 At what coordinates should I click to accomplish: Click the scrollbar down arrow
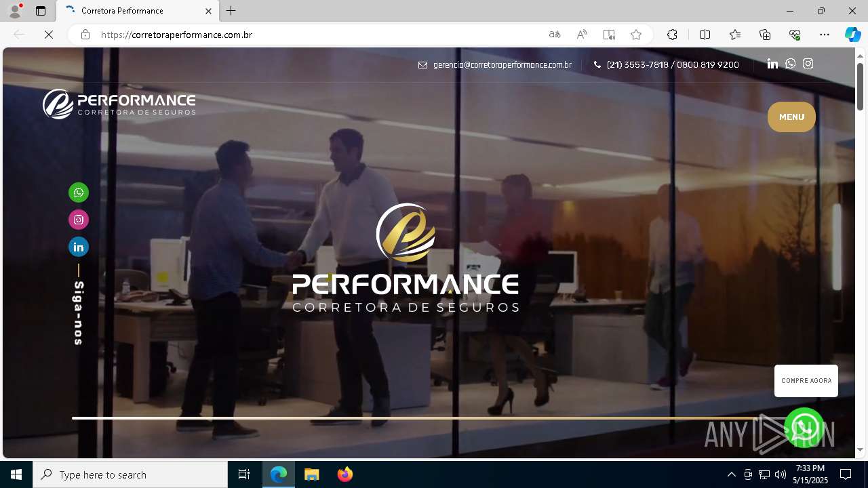861,450
